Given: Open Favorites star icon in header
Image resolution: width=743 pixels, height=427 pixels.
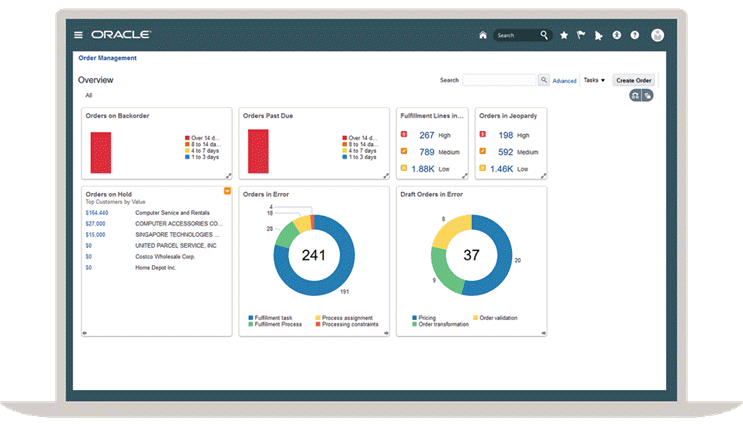Looking at the screenshot, I should (x=564, y=35).
